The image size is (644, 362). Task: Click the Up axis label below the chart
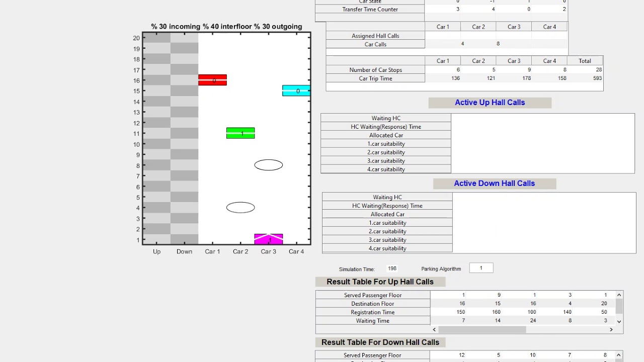pos(156,251)
